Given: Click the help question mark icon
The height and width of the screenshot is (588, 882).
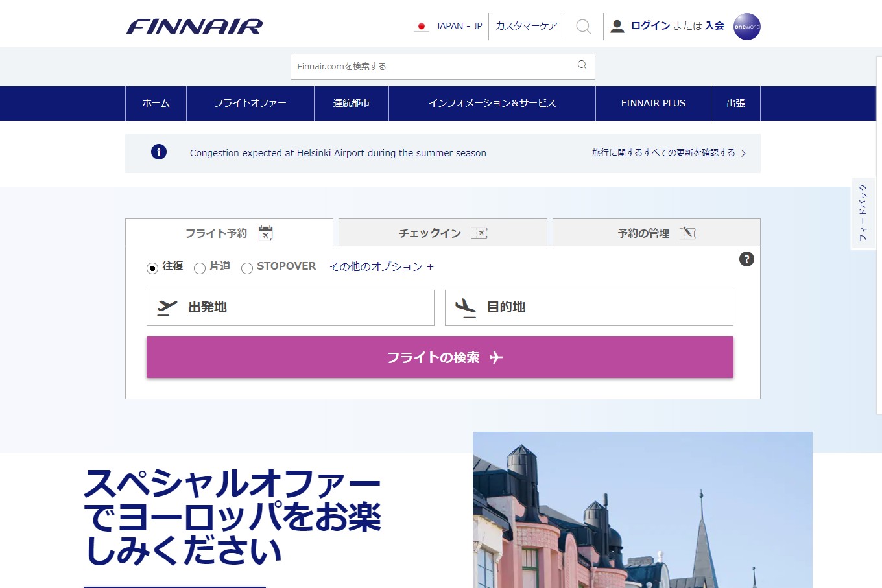Looking at the screenshot, I should click(x=746, y=259).
